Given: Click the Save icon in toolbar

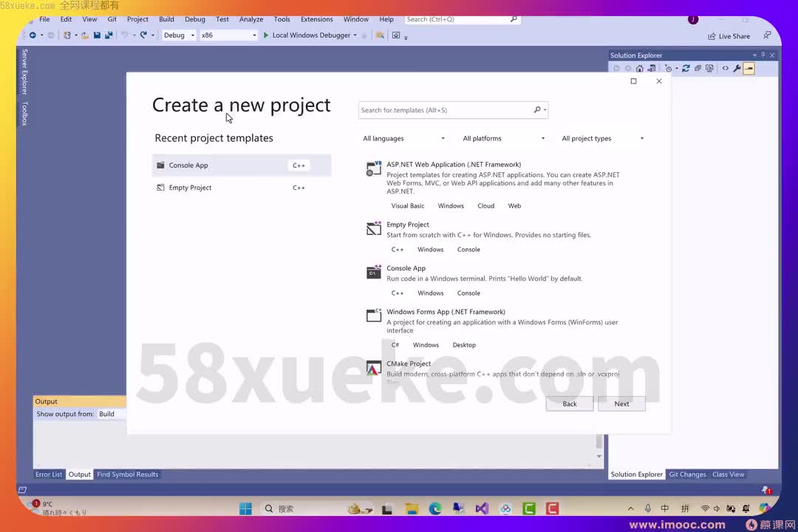Looking at the screenshot, I should pyautogui.click(x=97, y=35).
